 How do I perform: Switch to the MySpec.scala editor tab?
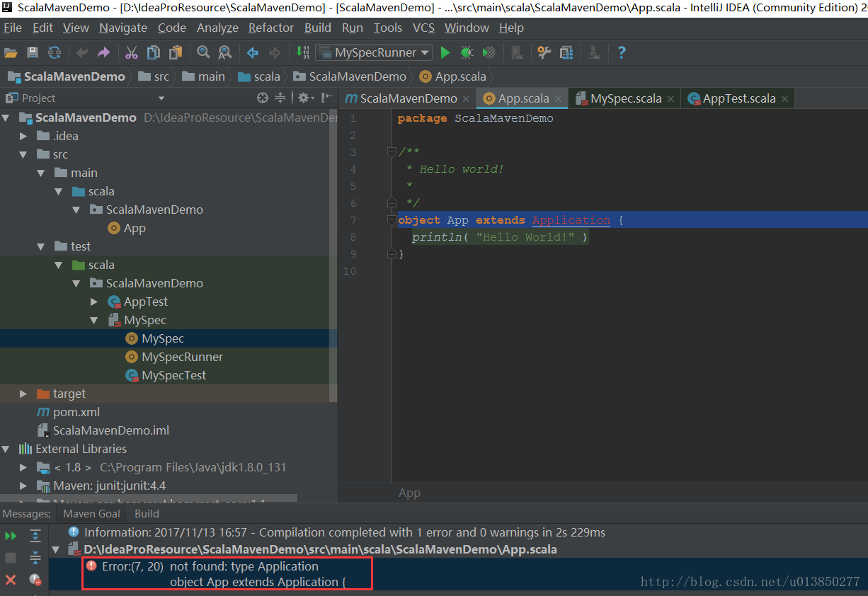626,98
